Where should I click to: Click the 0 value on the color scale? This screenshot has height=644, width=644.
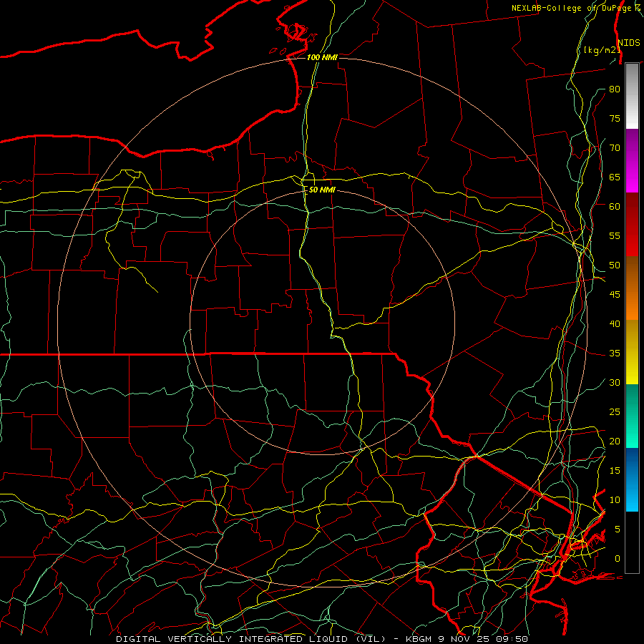[618, 559]
